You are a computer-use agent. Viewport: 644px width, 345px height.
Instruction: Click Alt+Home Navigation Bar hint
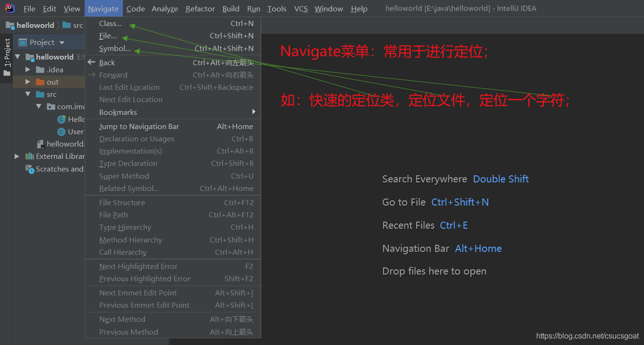point(478,249)
